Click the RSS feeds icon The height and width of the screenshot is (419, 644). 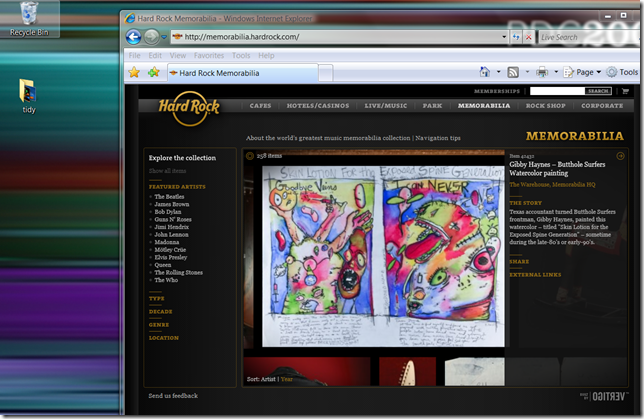tap(513, 72)
